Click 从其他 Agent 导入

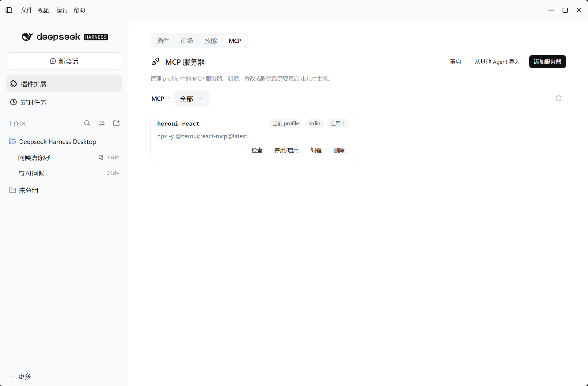click(497, 62)
